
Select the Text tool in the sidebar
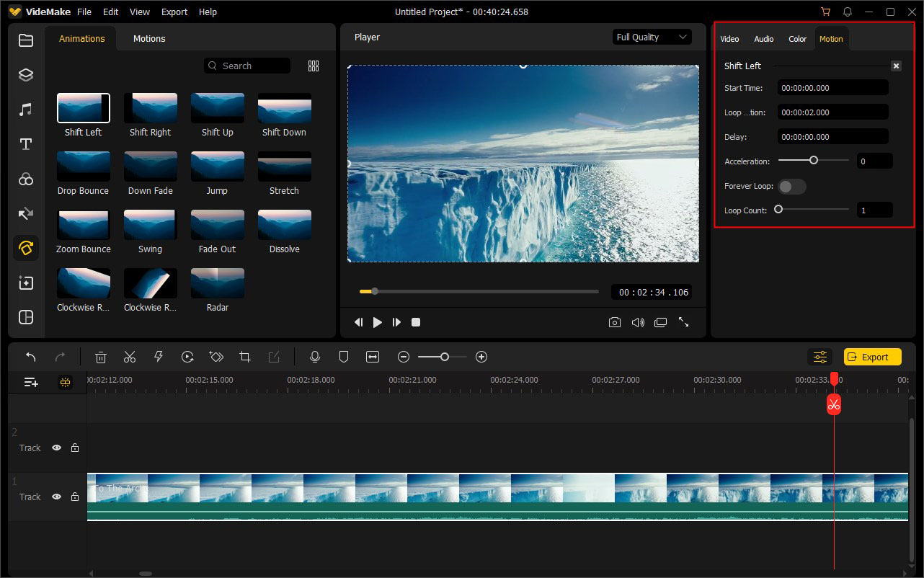pos(26,144)
